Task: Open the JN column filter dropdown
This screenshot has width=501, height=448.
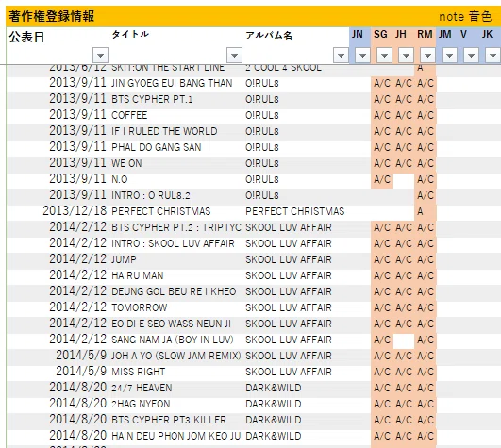Action: [362, 56]
